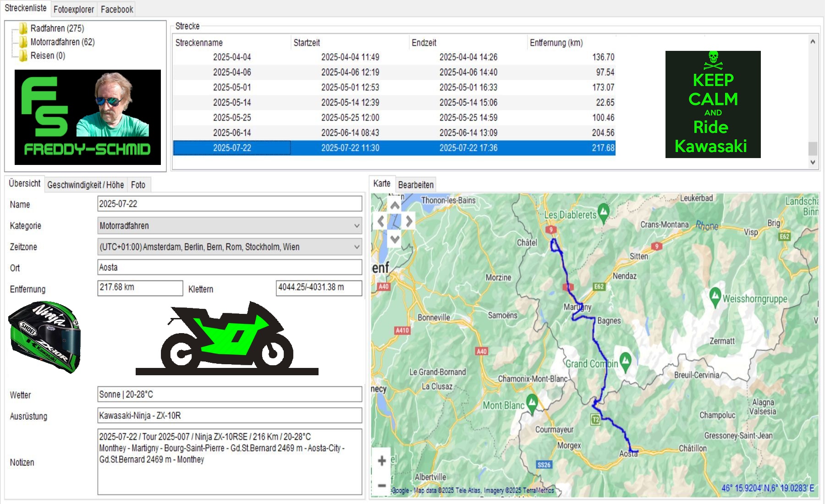Image resolution: width=825 pixels, height=504 pixels.
Task: Switch to Streckenliste tab
Action: coord(26,8)
